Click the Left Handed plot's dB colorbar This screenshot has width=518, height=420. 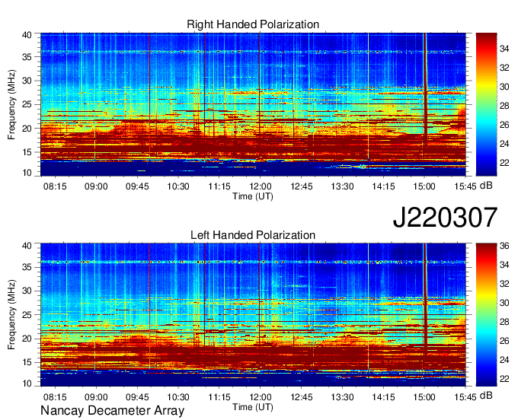486,315
